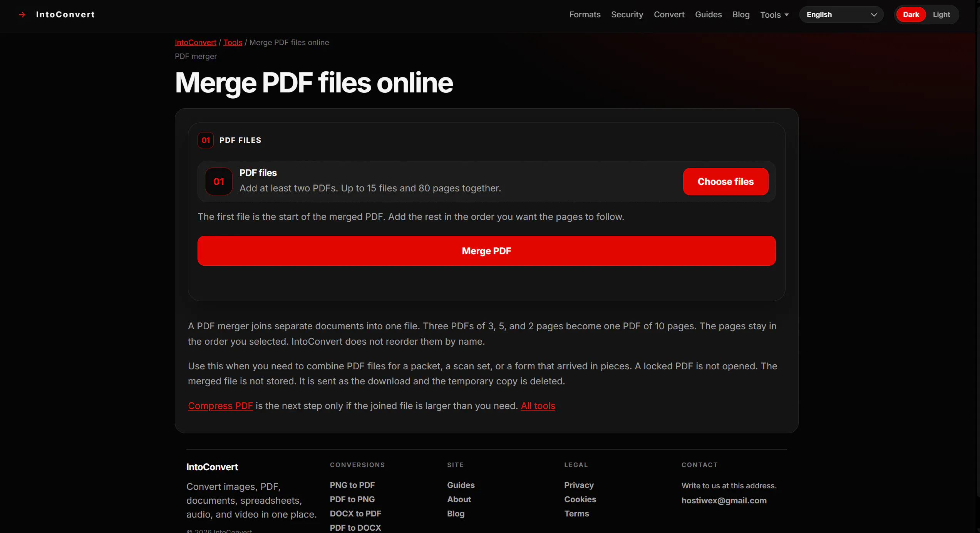Image resolution: width=980 pixels, height=533 pixels.
Task: Open the Formats nav item
Action: [585, 15]
